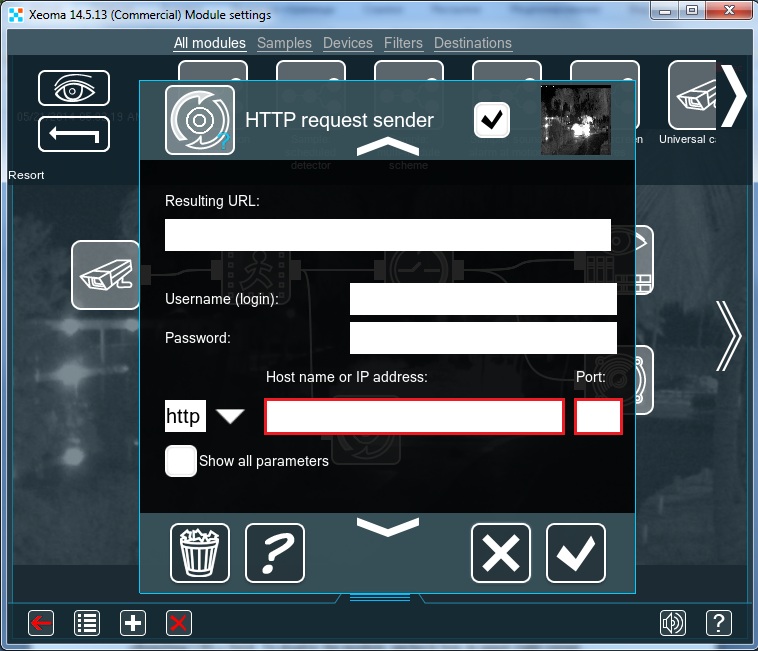Viewport: 758px width, 651px height.
Task: Click the Xeoma title bar app icon
Action: 16,14
